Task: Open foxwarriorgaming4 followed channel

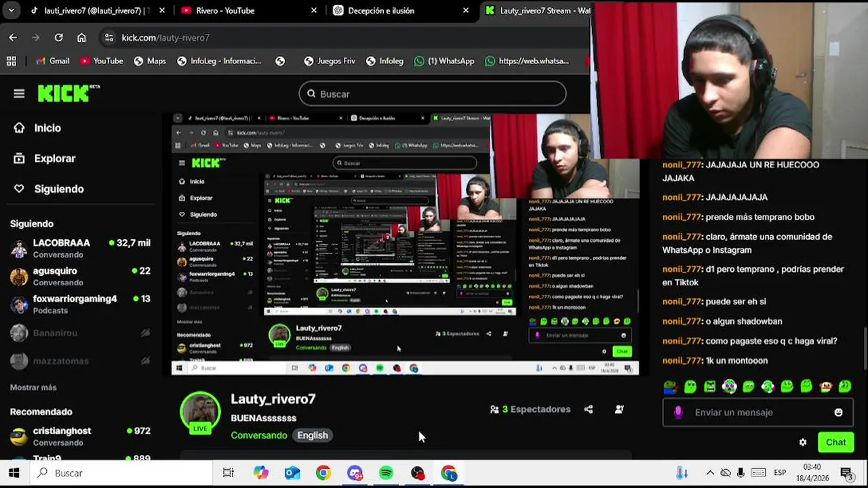Action: point(80,304)
